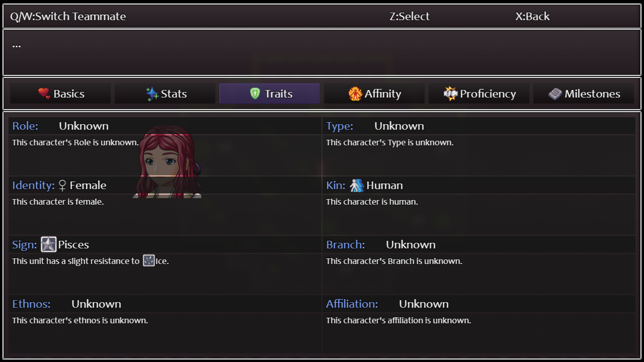Click the Q/W:Switch Teammate hint
Screen dimensions: 644x362
[68, 17]
